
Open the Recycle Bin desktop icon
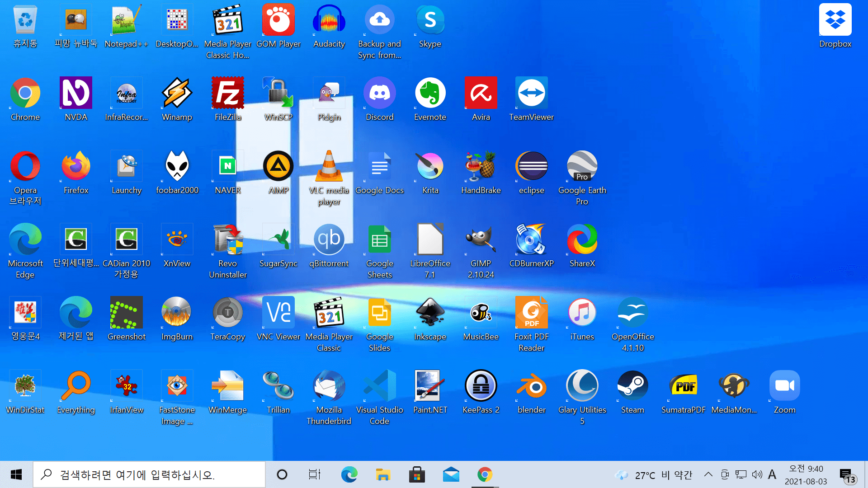25,26
